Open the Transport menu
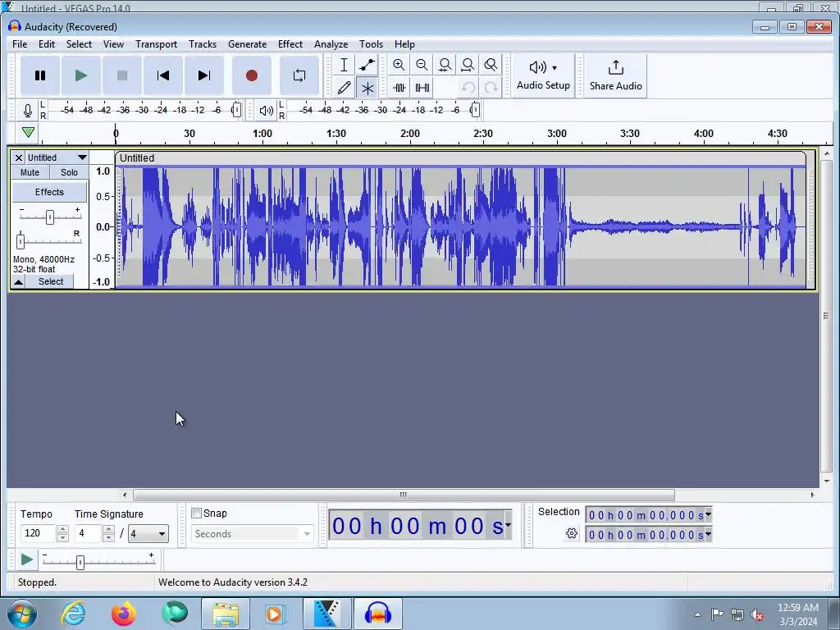 pyautogui.click(x=156, y=44)
